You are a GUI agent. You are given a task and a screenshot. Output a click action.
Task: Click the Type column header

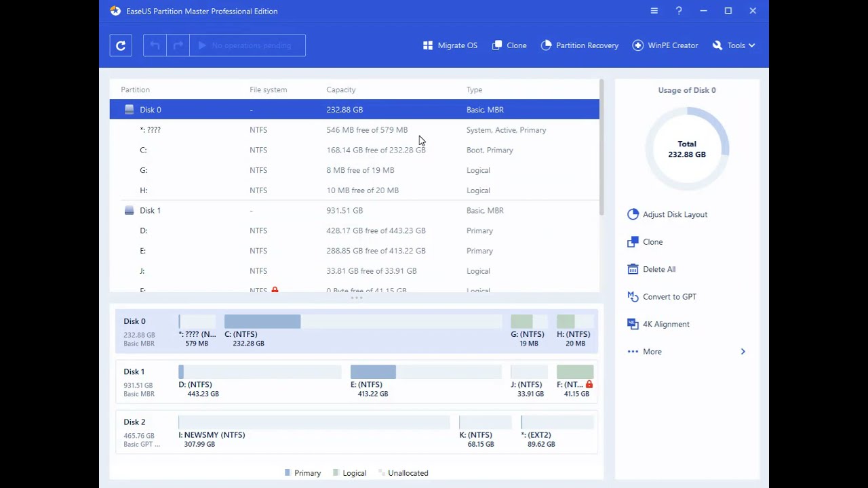pos(474,89)
